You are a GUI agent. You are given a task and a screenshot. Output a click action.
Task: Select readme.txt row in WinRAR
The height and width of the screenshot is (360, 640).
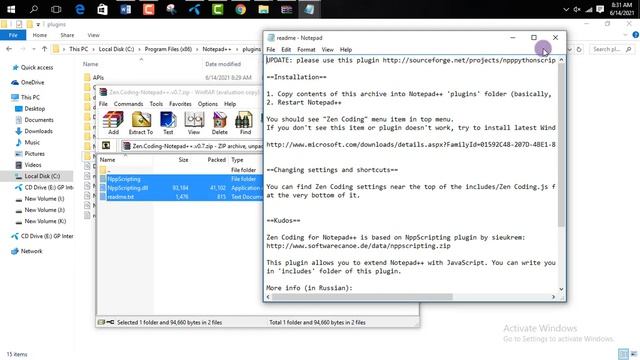click(181, 197)
